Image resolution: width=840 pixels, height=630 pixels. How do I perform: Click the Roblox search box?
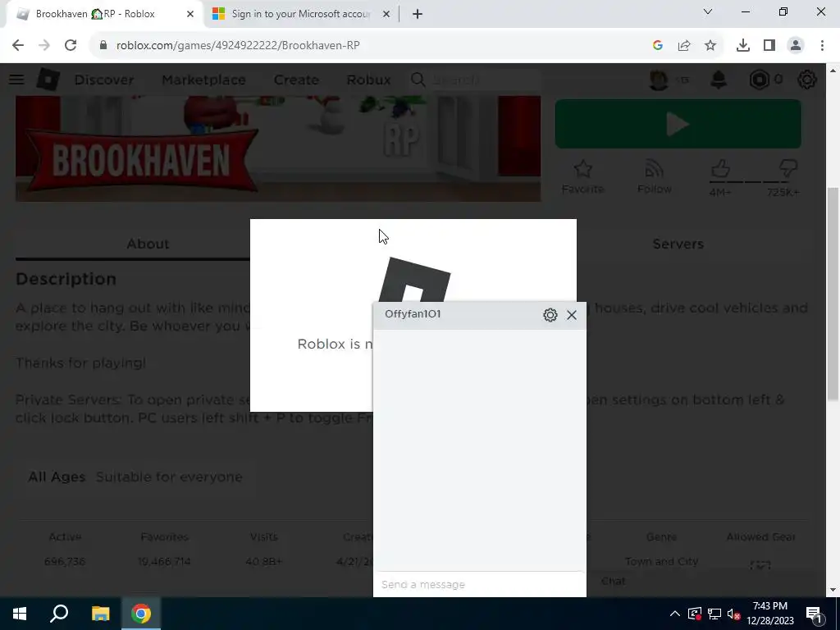pos(474,80)
